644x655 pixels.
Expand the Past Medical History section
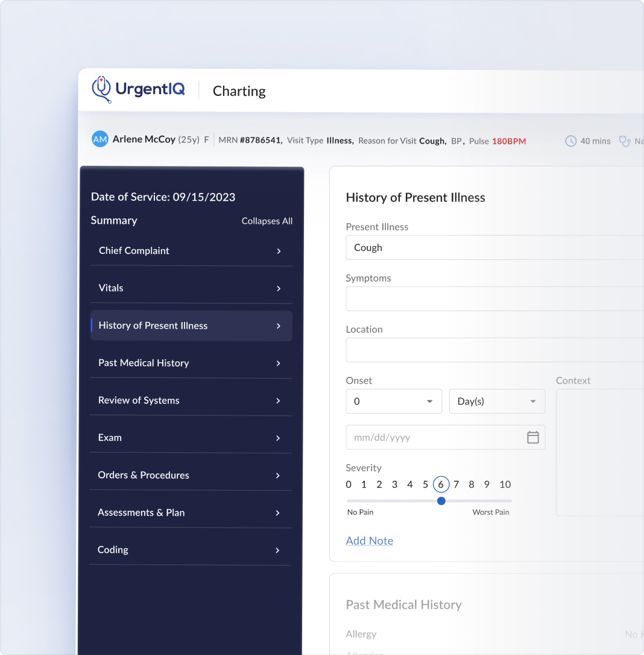point(191,362)
